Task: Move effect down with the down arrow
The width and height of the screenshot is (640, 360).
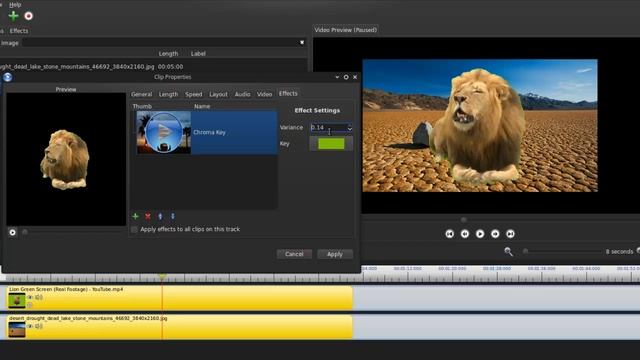Action: click(173, 216)
